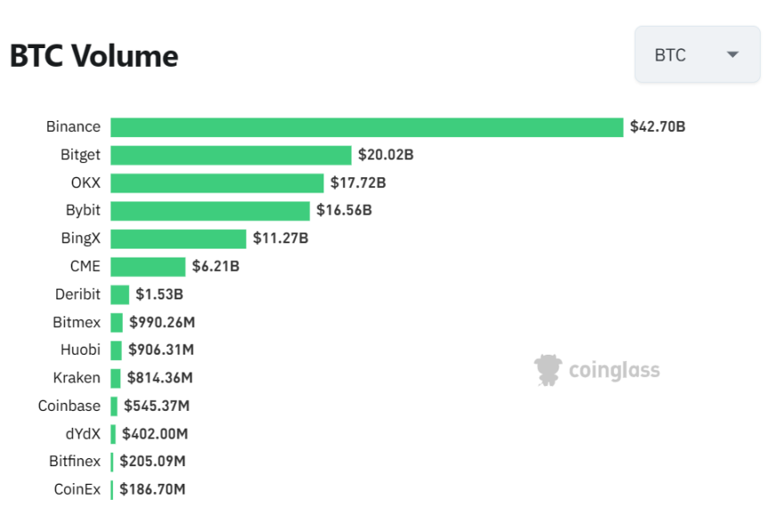Click the CME volume bar
The height and width of the screenshot is (532, 767).
pos(148,266)
